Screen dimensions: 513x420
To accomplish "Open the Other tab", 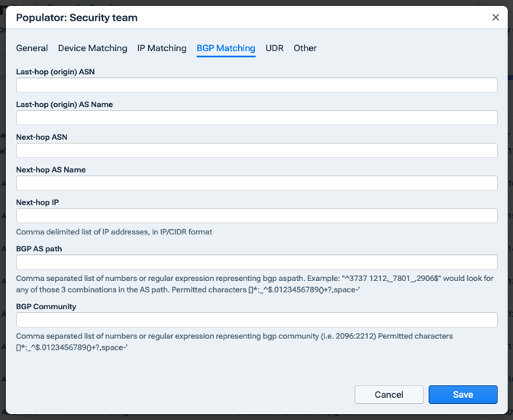I will click(x=305, y=48).
